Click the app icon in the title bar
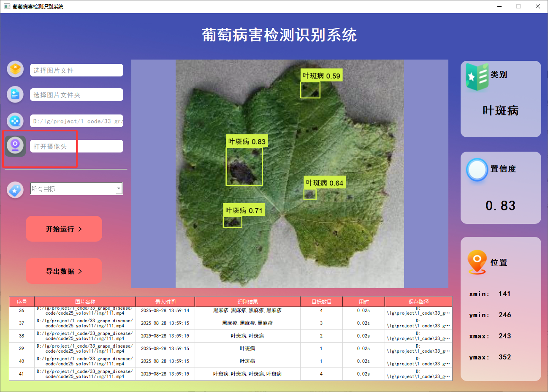Image resolution: width=548 pixels, height=392 pixels. point(7,6)
